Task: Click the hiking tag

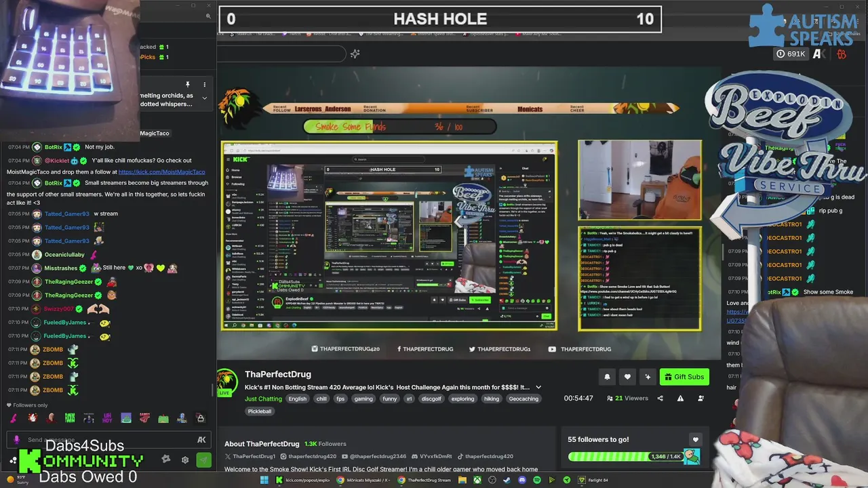Action: (x=492, y=399)
